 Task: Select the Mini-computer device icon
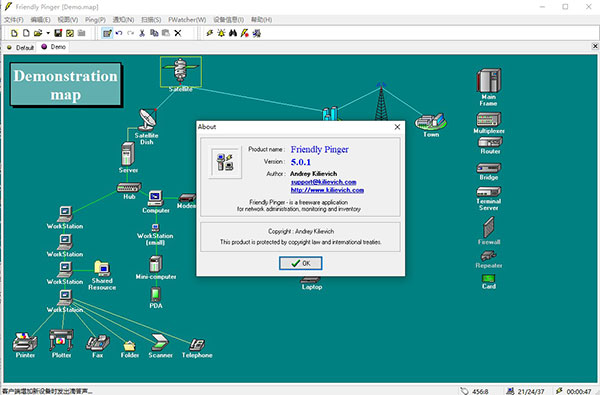tap(155, 264)
